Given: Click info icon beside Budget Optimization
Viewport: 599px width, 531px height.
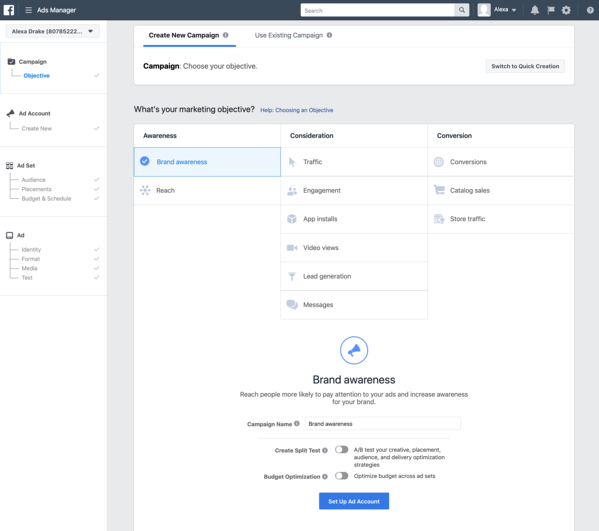Looking at the screenshot, I should click(x=325, y=476).
